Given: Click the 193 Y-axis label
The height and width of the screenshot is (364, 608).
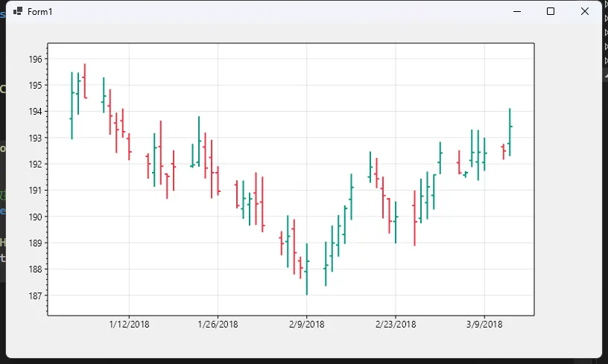Looking at the screenshot, I should 35,138.
